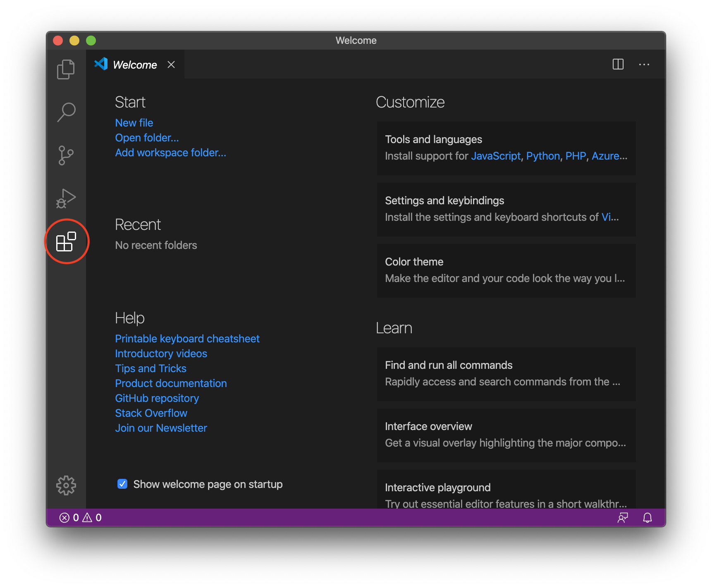Install Python language support
This screenshot has width=712, height=588.
[543, 156]
